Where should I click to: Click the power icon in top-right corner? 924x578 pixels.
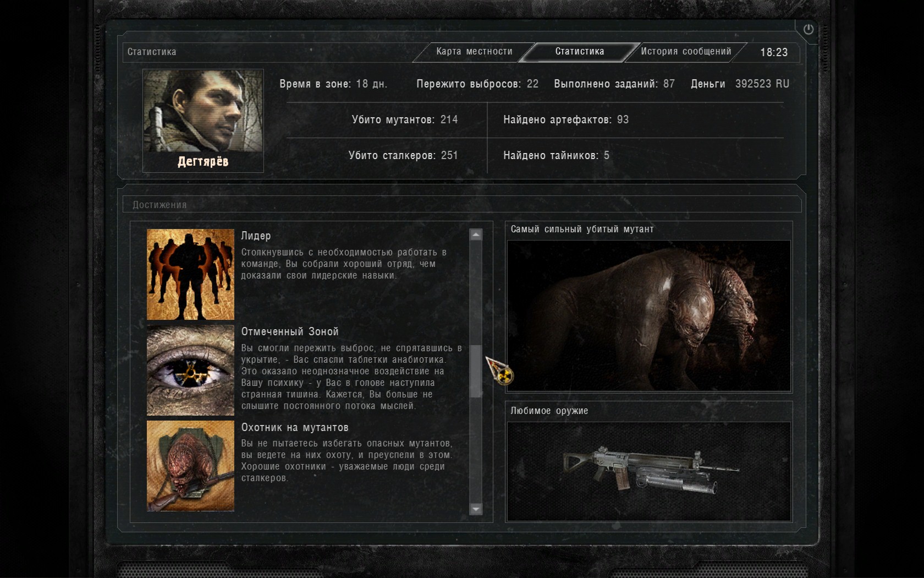click(808, 30)
